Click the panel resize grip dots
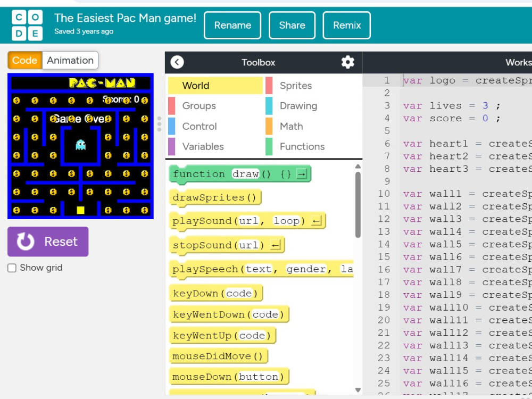 159,124
